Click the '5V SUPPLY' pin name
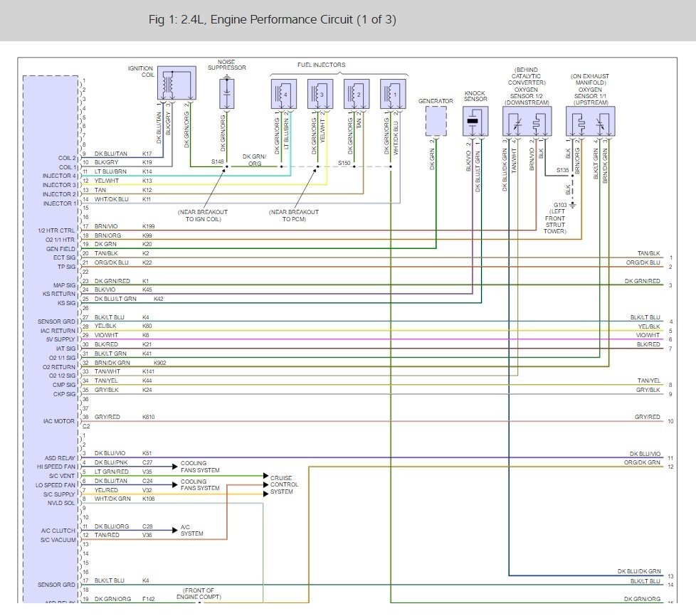Screen dimensions: 696x616 pos(60,339)
